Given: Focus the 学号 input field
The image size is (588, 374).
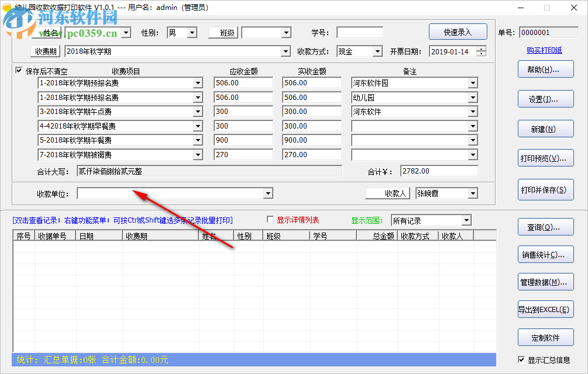Looking at the screenshot, I should [x=360, y=33].
